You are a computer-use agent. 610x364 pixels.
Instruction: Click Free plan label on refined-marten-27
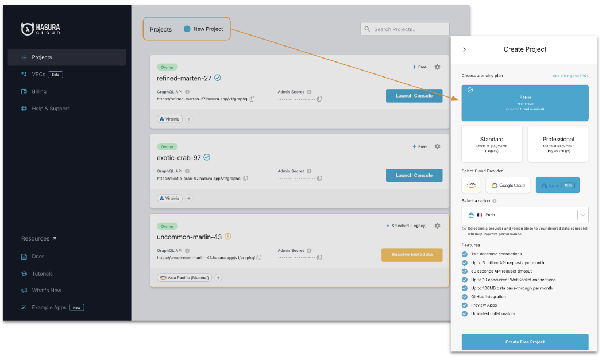point(420,67)
